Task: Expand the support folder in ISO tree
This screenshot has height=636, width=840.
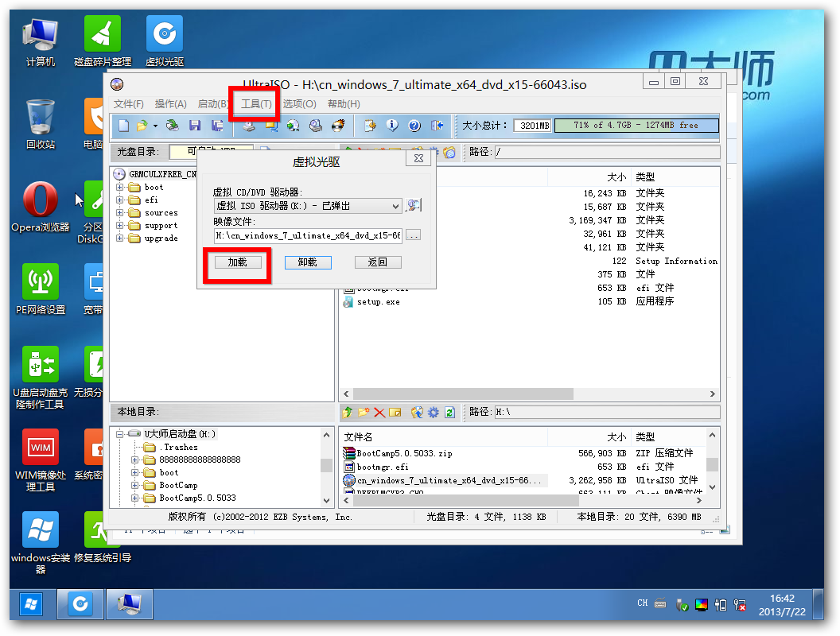Action: pos(120,226)
